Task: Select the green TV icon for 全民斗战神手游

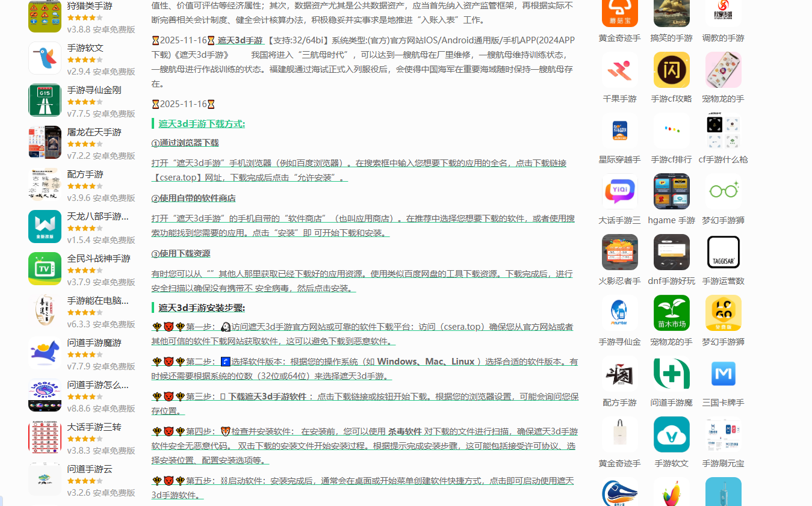Action: (45, 268)
